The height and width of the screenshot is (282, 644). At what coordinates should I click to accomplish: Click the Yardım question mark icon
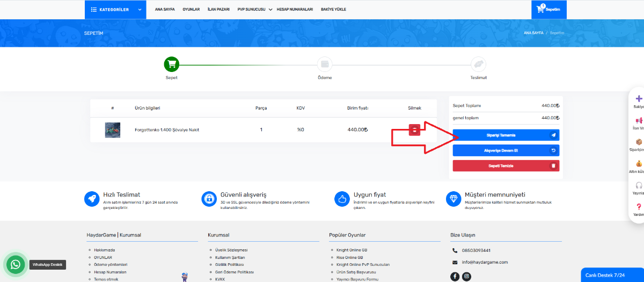click(639, 207)
